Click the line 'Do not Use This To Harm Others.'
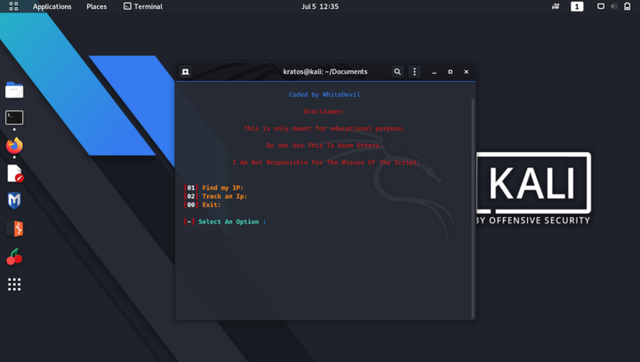 (324, 145)
